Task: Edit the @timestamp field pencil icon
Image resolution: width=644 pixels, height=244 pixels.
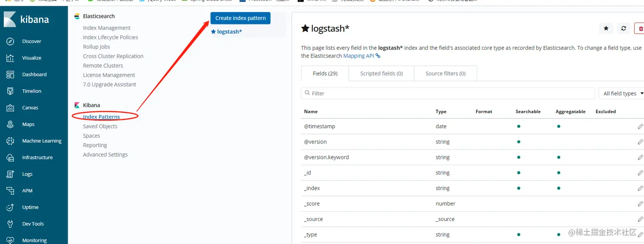Action: click(640, 126)
